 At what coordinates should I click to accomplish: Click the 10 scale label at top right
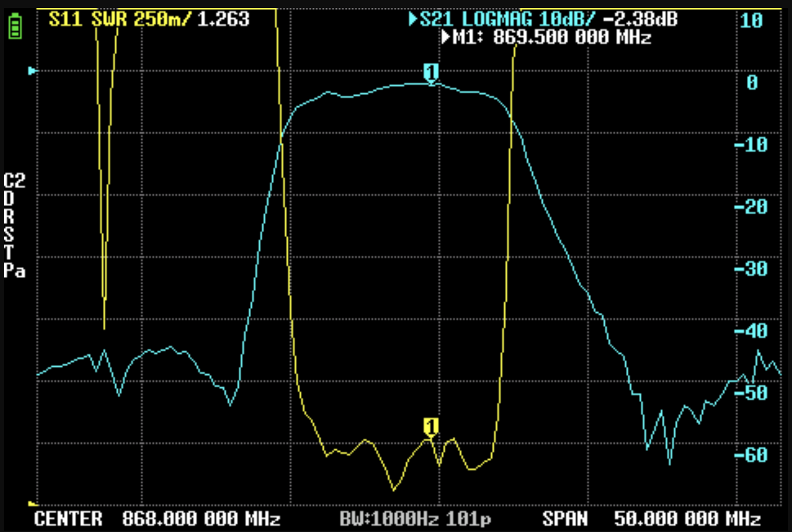click(751, 21)
